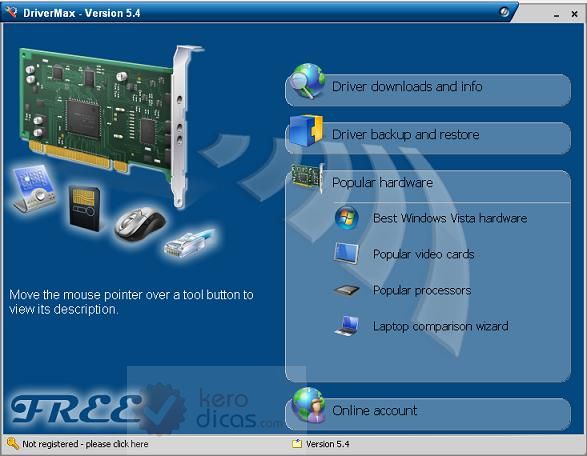This screenshot has width=587, height=456.
Task: Click the round icon in title bar corner
Action: click(x=504, y=12)
